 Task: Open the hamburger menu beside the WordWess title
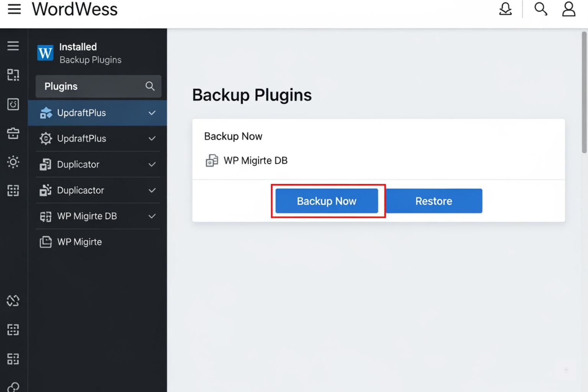coord(14,9)
